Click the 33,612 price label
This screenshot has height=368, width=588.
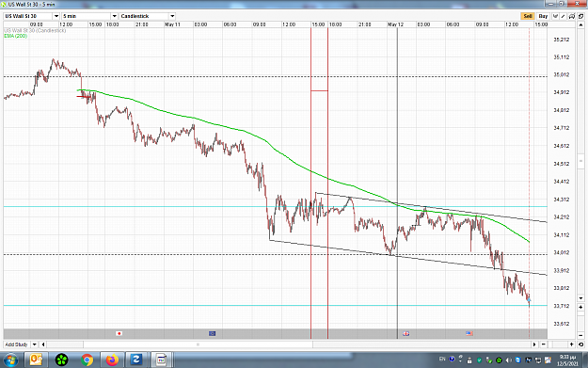(x=562, y=324)
